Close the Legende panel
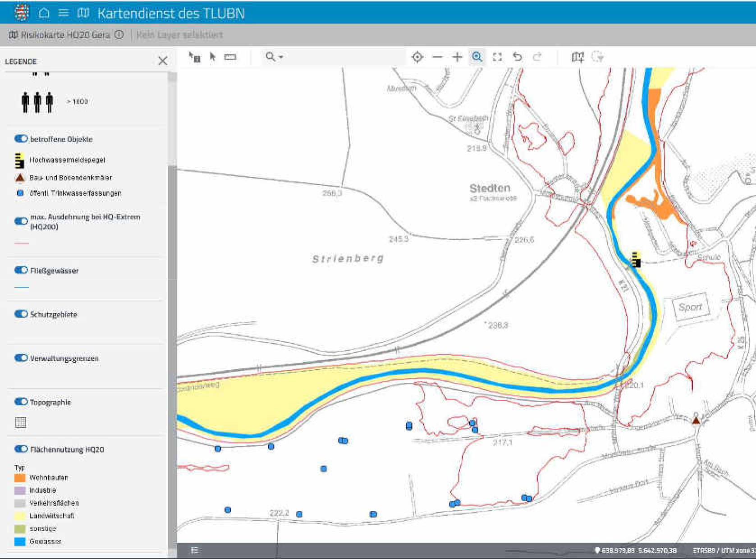 163,61
